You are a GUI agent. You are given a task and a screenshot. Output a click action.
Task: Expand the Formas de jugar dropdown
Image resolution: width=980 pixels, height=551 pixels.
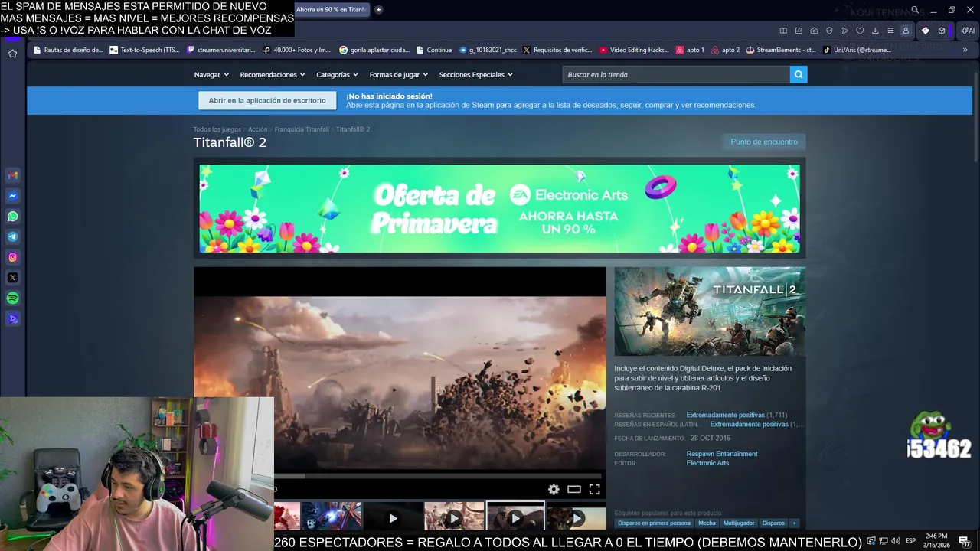point(398,74)
